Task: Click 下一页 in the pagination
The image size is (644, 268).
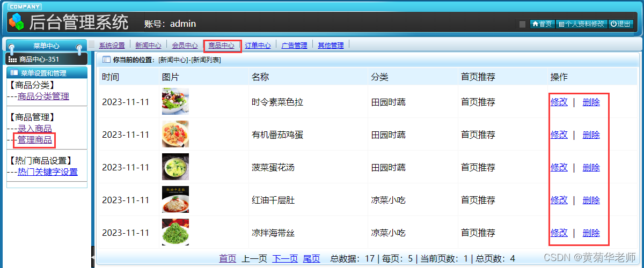Action: point(285,258)
